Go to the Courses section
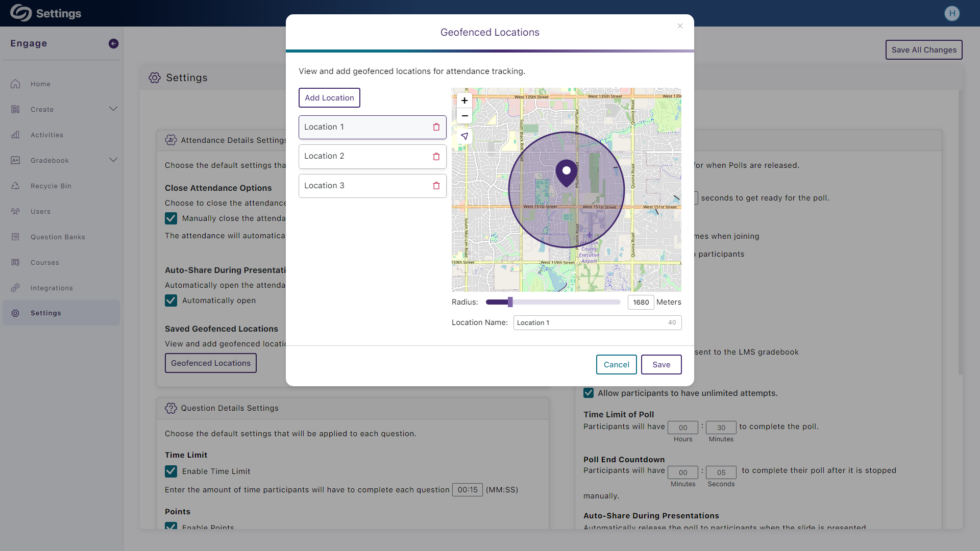This screenshot has width=980, height=551. coord(45,262)
